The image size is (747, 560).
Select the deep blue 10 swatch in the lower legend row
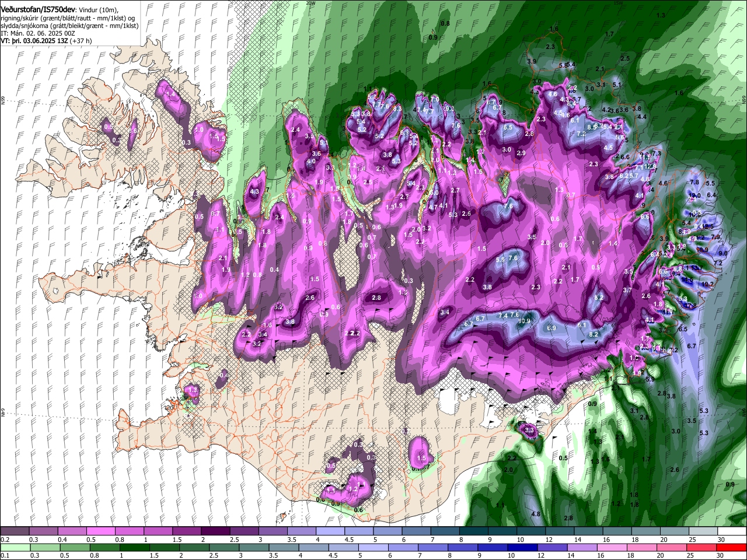pos(523,547)
